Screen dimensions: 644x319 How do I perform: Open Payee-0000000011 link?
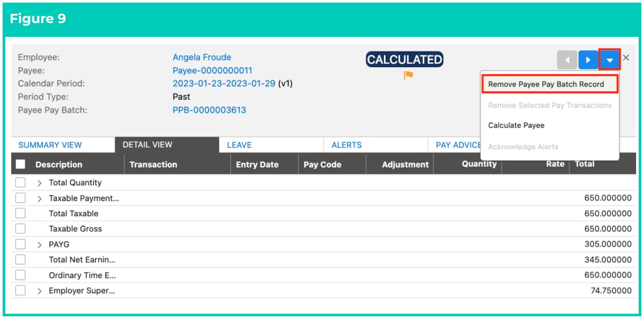212,71
